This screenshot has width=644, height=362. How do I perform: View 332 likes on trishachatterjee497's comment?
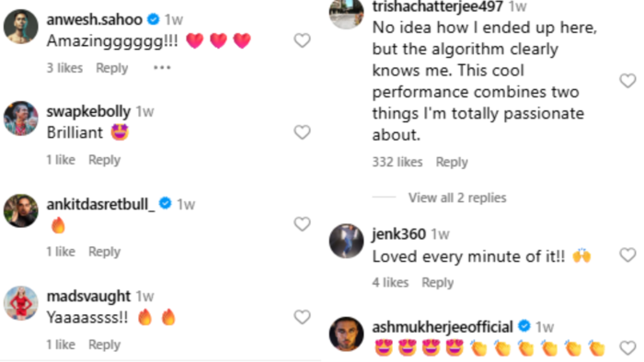tap(397, 162)
